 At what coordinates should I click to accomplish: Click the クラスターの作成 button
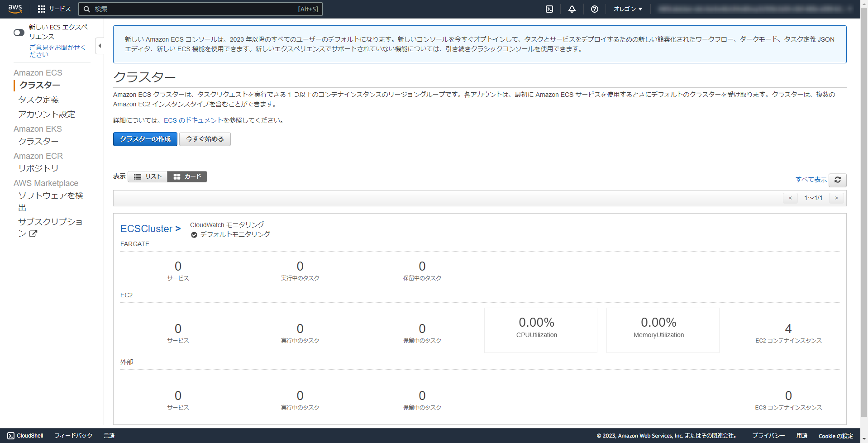coord(145,139)
